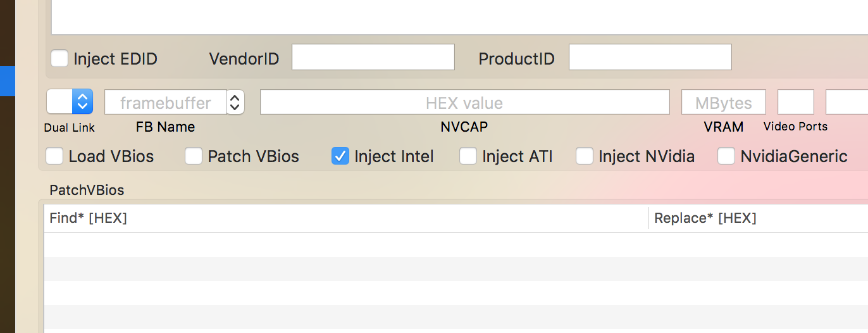Screen dimensions: 868x333
Task: Click the NVCAP HEX value field
Action: (464, 102)
